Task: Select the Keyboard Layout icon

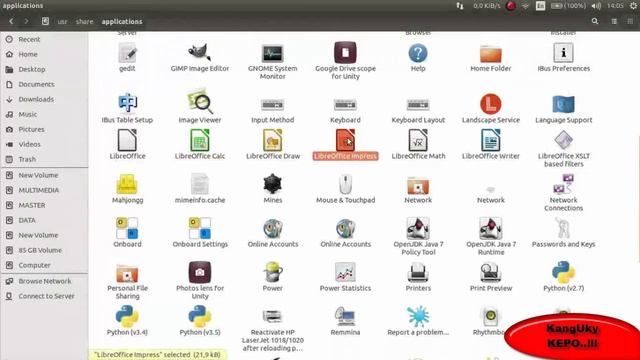Action: [x=418, y=105]
